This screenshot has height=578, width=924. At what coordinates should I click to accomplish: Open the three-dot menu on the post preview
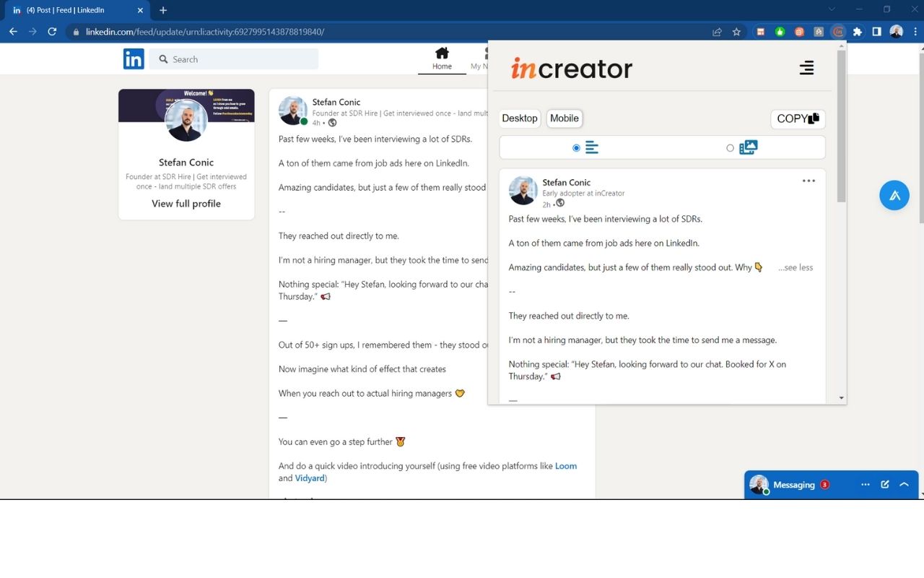808,181
